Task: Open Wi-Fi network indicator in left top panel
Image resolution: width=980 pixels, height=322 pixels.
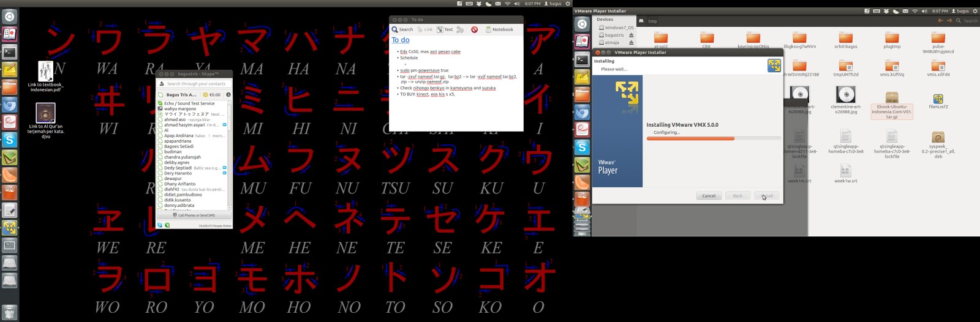Action: point(507,4)
